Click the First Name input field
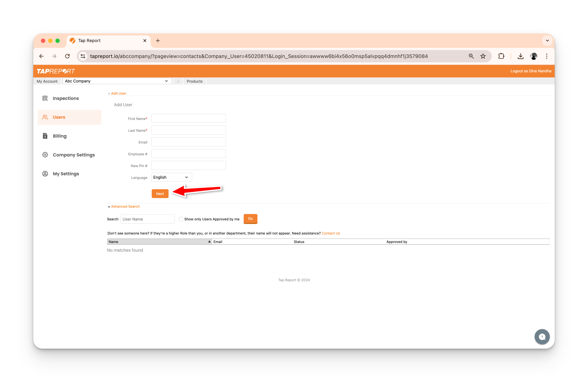The height and width of the screenshot is (382, 588). [188, 119]
